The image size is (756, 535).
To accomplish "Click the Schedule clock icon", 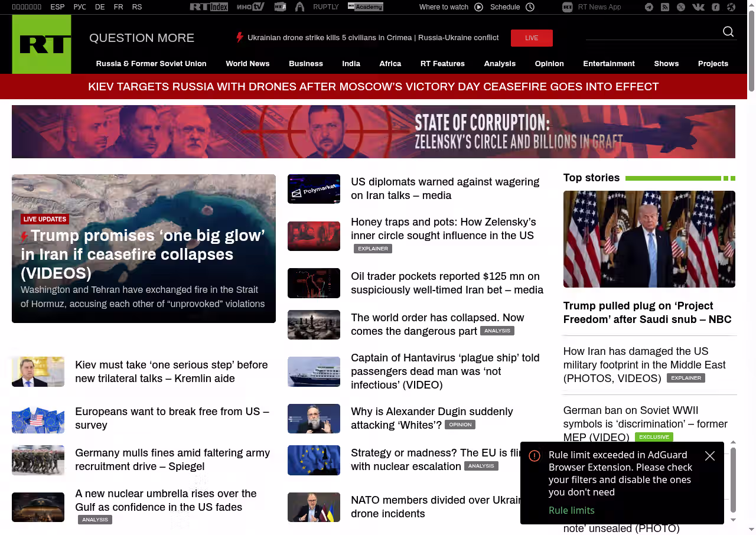I will [x=530, y=7].
